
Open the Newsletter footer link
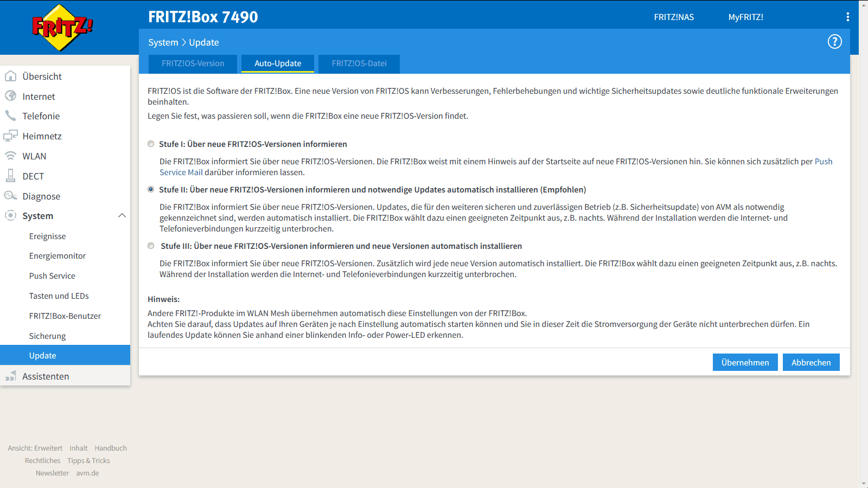tap(53, 473)
